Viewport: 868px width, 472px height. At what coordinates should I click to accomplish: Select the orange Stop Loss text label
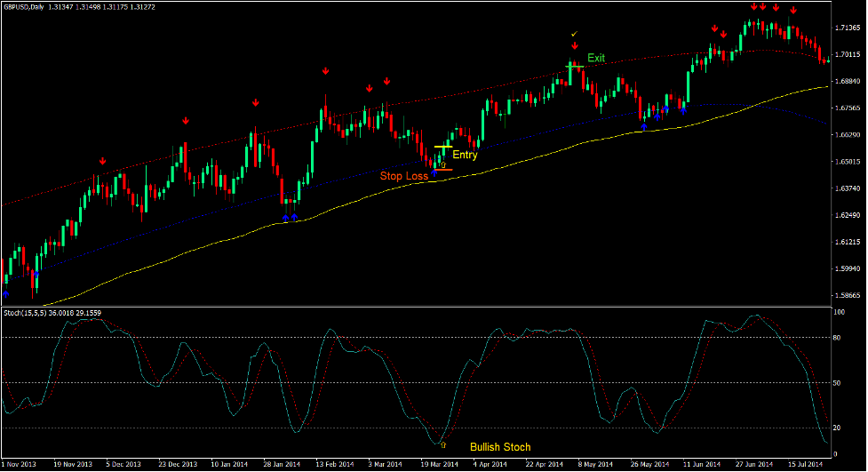click(404, 176)
